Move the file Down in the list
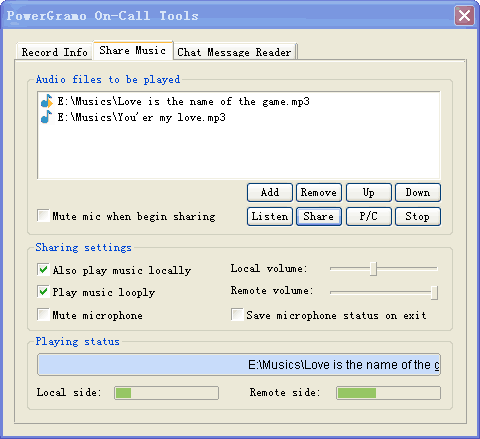This screenshot has width=480, height=439. point(418,192)
